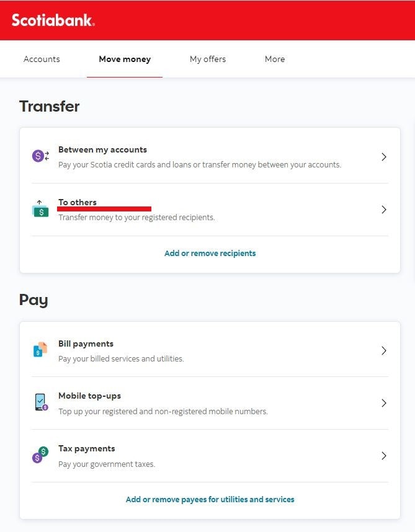Open Add or remove payees link
The image size is (415, 532).
[x=210, y=499]
